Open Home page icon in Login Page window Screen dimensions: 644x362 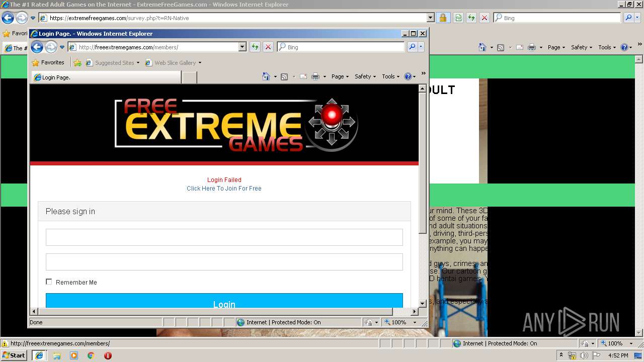point(266,76)
